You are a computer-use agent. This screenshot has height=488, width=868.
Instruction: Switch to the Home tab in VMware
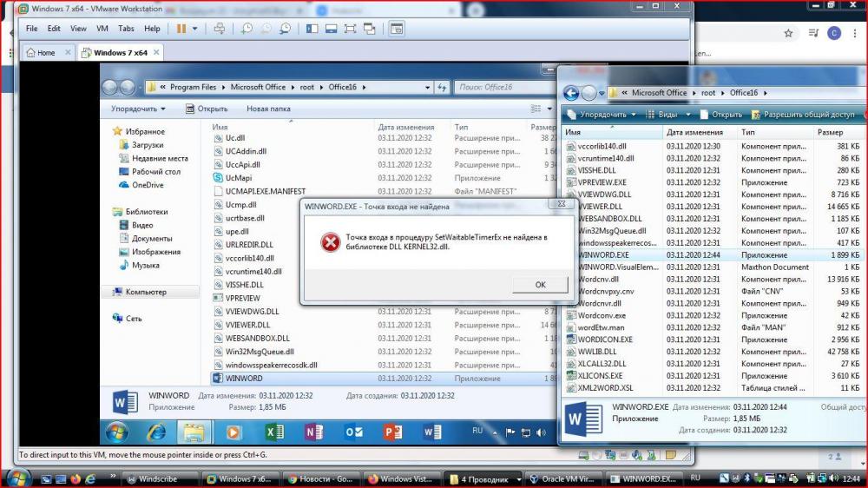(40, 53)
